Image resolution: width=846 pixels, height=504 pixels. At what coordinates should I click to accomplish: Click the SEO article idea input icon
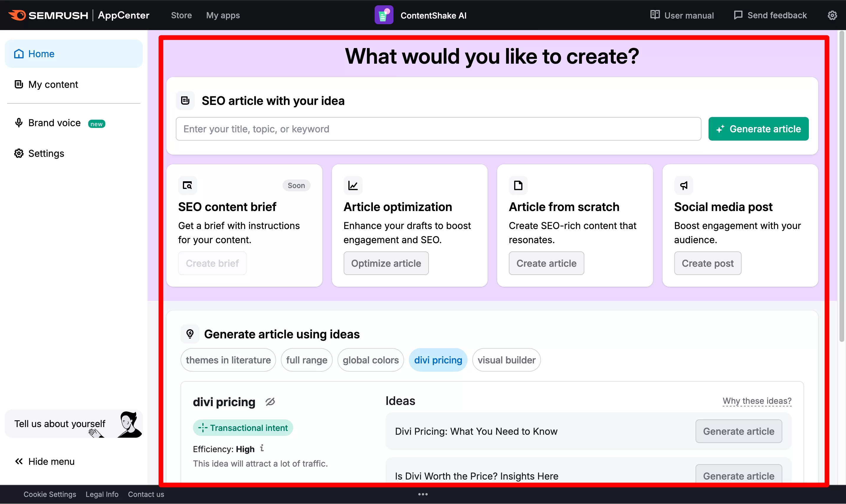186,100
